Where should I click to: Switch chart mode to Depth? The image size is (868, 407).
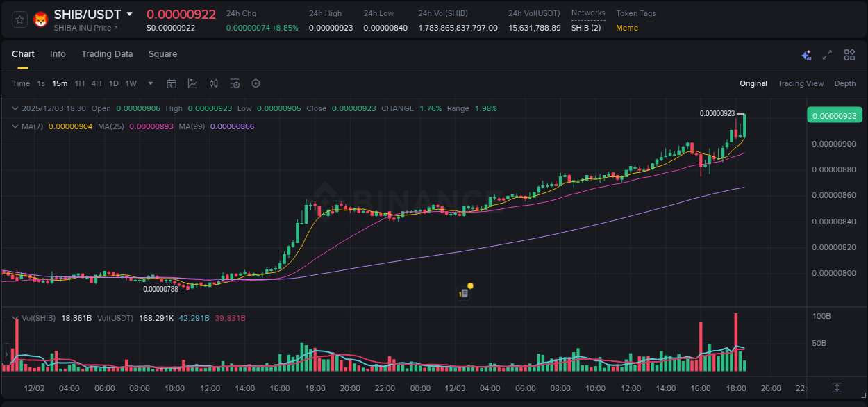point(844,83)
